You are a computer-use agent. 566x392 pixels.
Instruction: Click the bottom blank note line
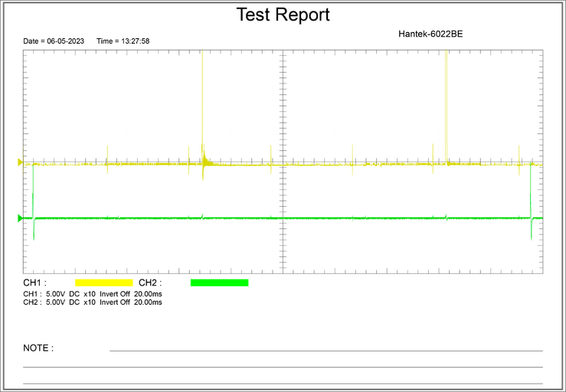point(283,384)
